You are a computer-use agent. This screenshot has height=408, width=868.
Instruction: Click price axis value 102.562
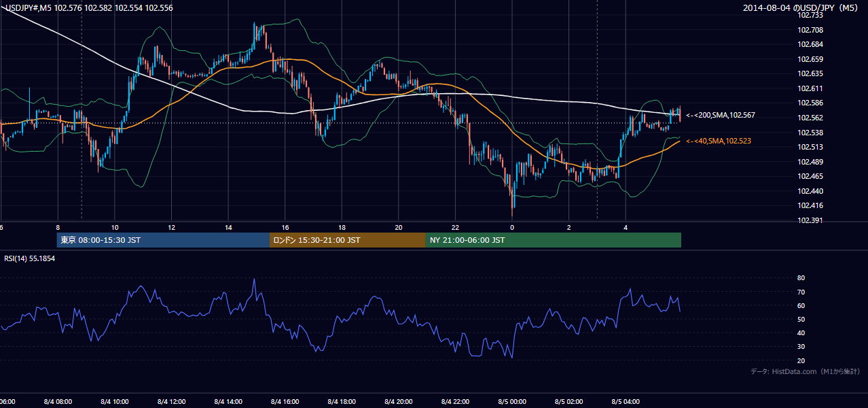pyautogui.click(x=811, y=118)
